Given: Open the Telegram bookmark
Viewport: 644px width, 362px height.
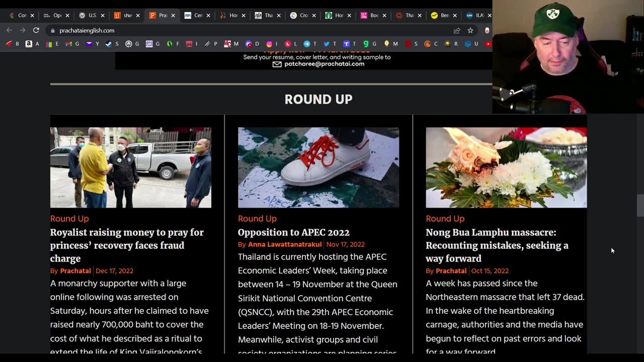Looking at the screenshot, I should pos(310,44).
